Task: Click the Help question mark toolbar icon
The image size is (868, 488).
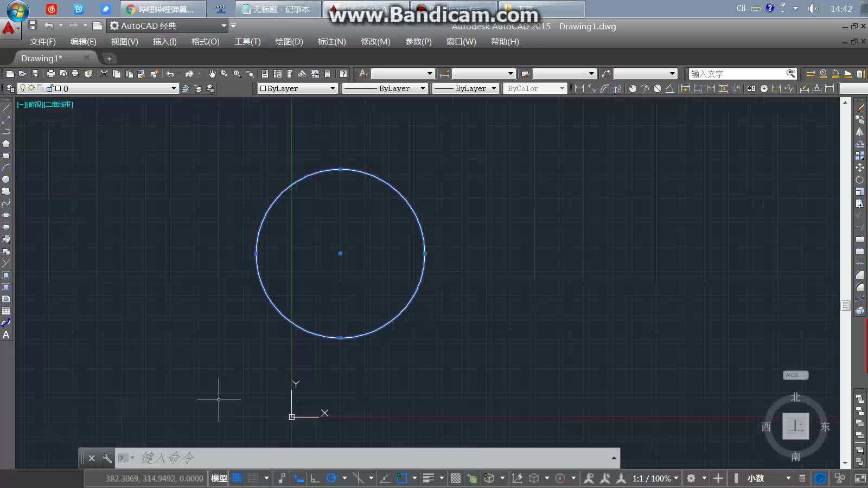Action: (343, 74)
